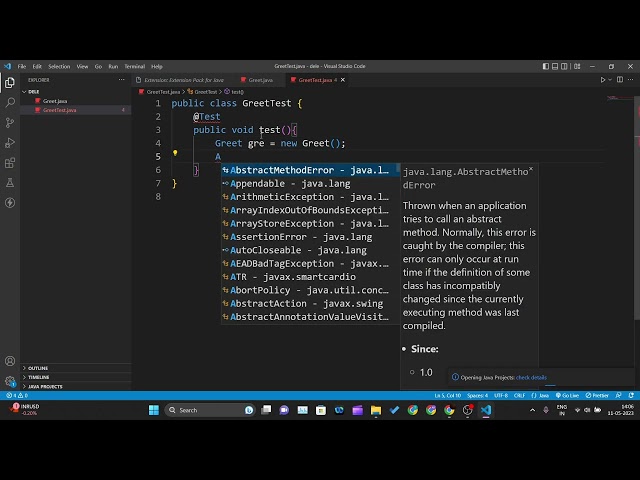Image resolution: width=640 pixels, height=480 pixels.
Task: Open editor More Actions ellipsis
Action: tap(631, 80)
